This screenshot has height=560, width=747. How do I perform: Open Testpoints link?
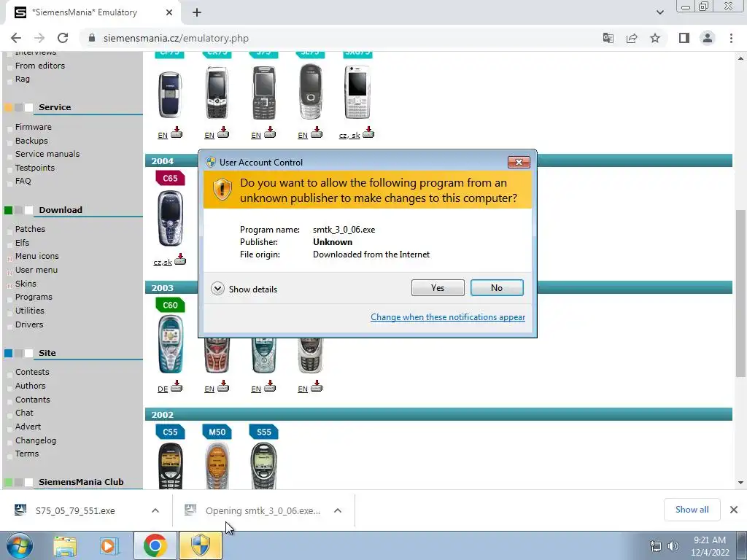[35, 168]
